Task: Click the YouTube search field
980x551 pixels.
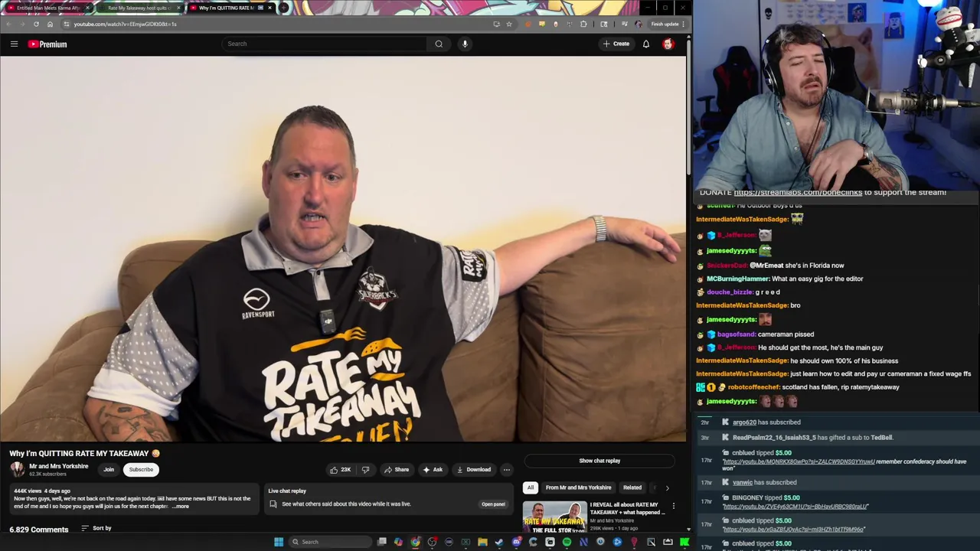Action: [325, 44]
